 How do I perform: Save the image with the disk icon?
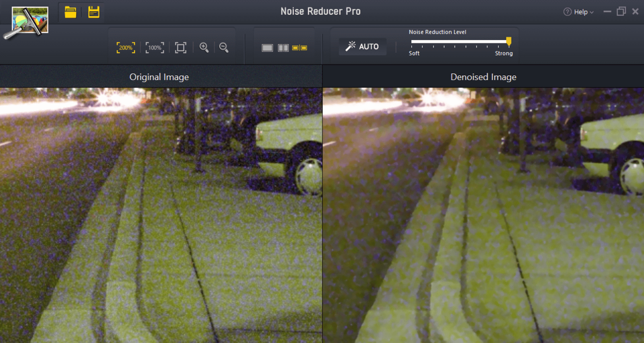click(x=94, y=12)
